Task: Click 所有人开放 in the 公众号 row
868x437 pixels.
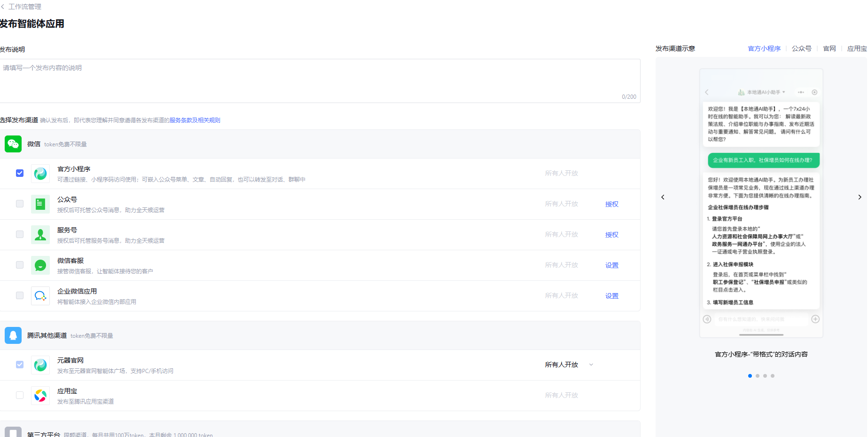Action: [562, 204]
